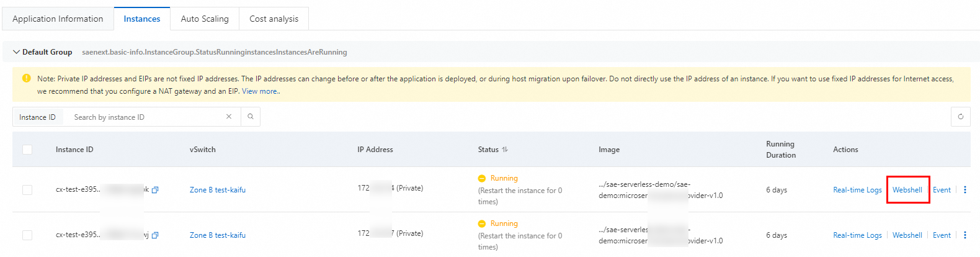Image resolution: width=980 pixels, height=257 pixels.
Task: View Real-time Logs for second instance
Action: (x=857, y=235)
